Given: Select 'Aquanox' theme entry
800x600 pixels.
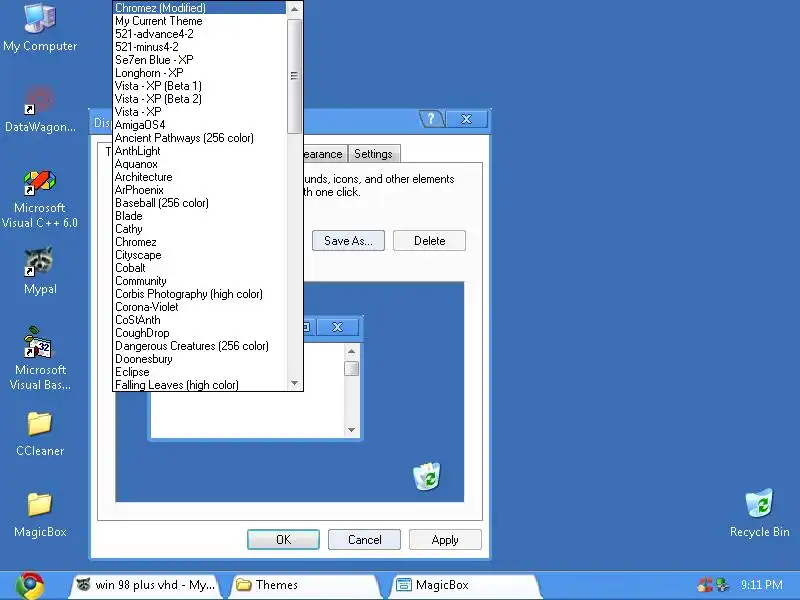Looking at the screenshot, I should (199, 164).
